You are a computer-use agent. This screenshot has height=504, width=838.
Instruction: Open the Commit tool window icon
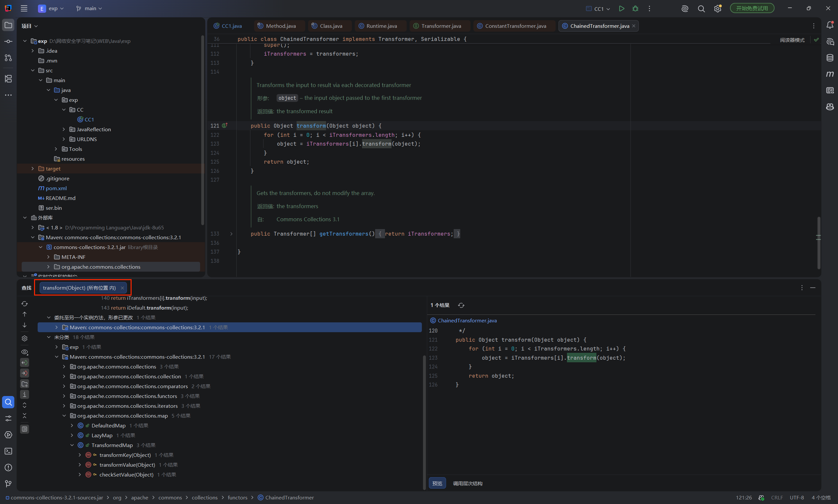click(8, 42)
